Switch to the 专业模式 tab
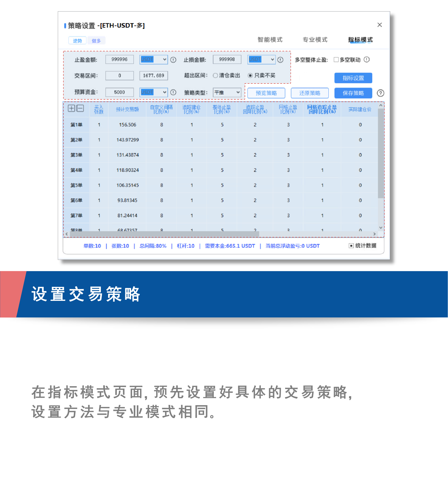 pyautogui.click(x=315, y=40)
